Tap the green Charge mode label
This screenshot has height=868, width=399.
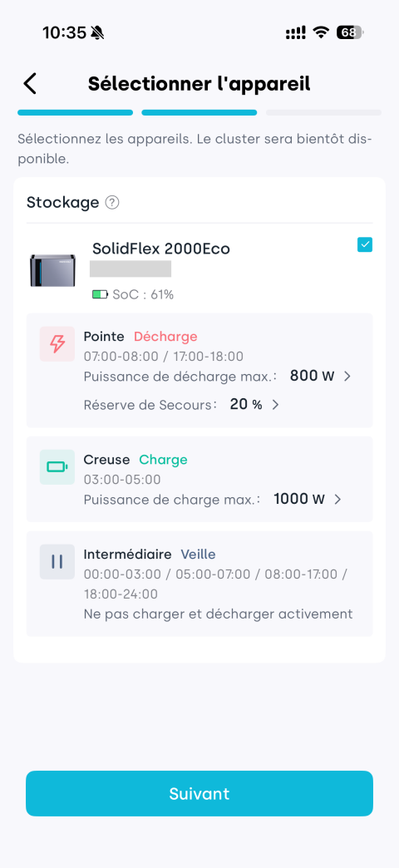163,460
